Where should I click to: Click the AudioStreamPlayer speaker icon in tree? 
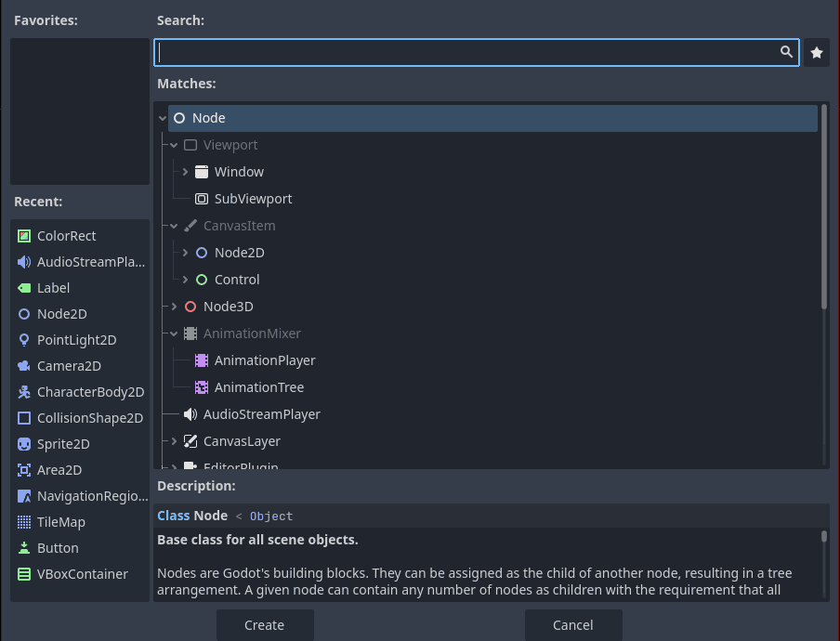pos(190,414)
